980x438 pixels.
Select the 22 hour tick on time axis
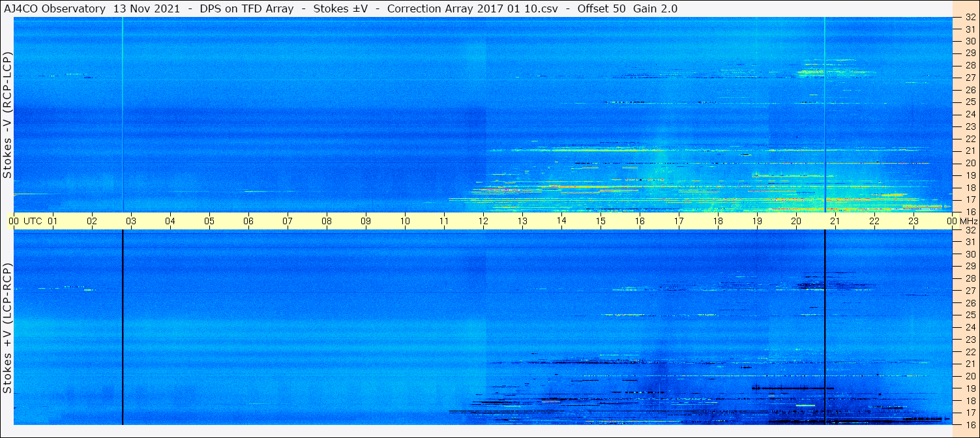[x=874, y=221]
